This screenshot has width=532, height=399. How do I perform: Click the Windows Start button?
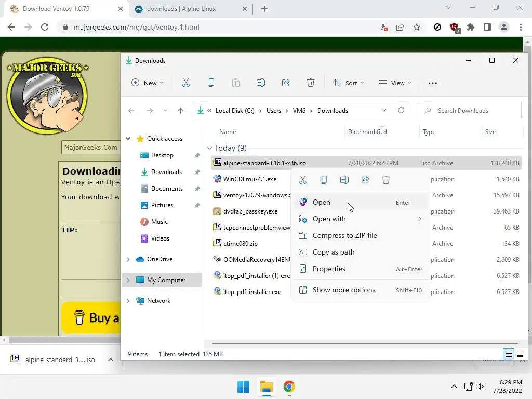click(243, 387)
